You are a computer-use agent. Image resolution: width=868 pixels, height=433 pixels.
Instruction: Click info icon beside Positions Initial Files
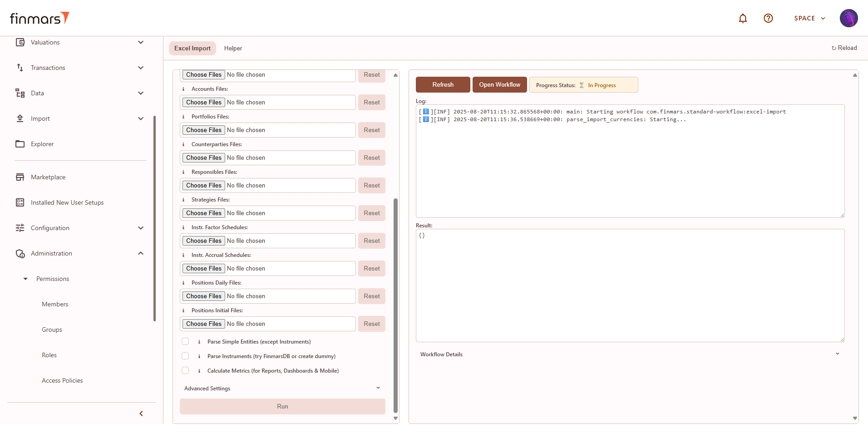(x=183, y=310)
